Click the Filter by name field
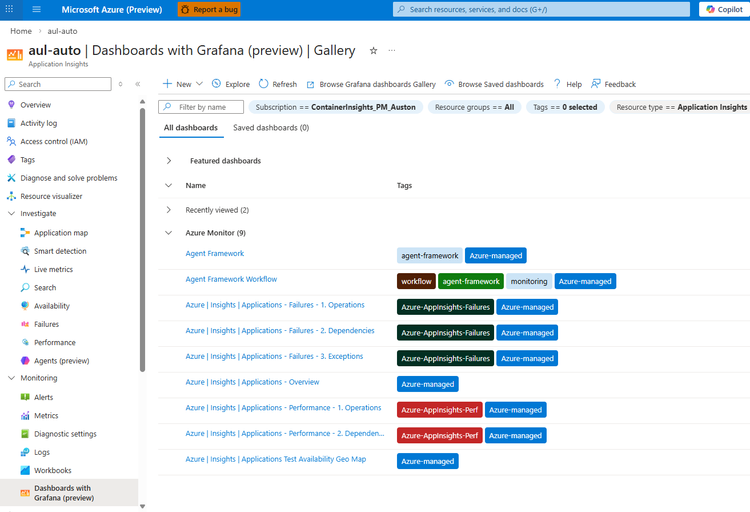Screen dimensions: 750x512 201,107
